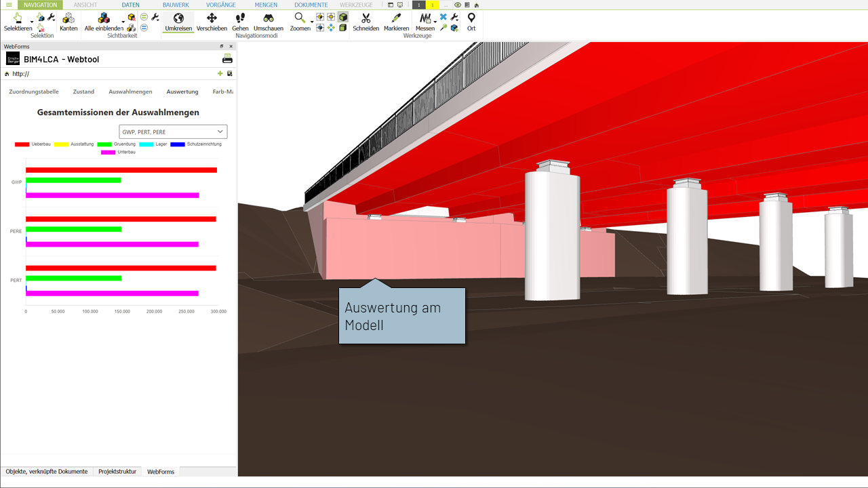Image resolution: width=868 pixels, height=488 pixels.
Task: Open the BAUWERK ribbon tab
Action: click(x=176, y=5)
